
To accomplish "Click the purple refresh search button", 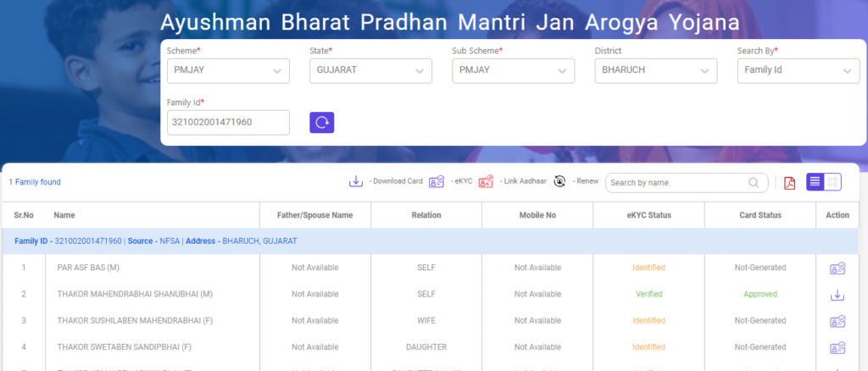I will (x=321, y=122).
